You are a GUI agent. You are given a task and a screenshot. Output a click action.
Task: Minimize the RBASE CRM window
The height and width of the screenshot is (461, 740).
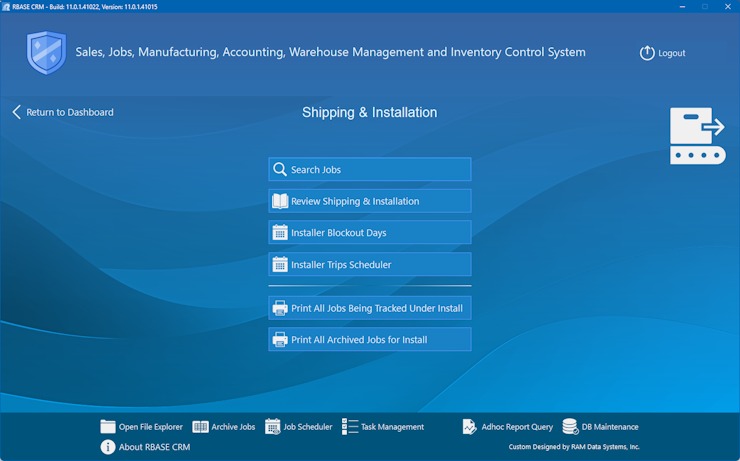pyautogui.click(x=682, y=7)
